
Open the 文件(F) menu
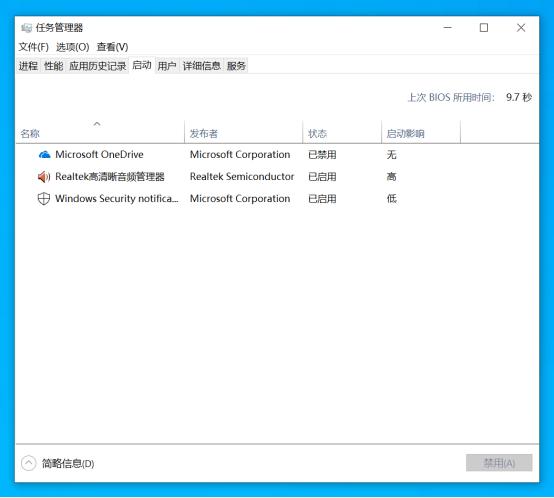coord(34,47)
